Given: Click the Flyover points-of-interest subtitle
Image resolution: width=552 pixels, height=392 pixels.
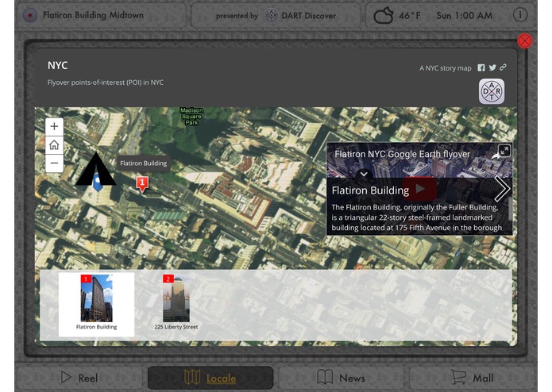Looking at the screenshot, I should click(x=106, y=83).
